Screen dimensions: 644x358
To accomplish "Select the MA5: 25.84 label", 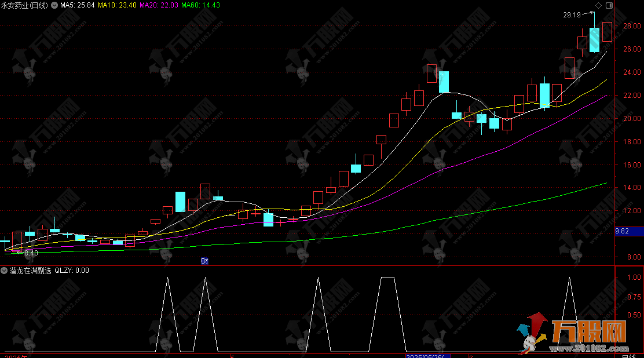I will click(77, 5).
